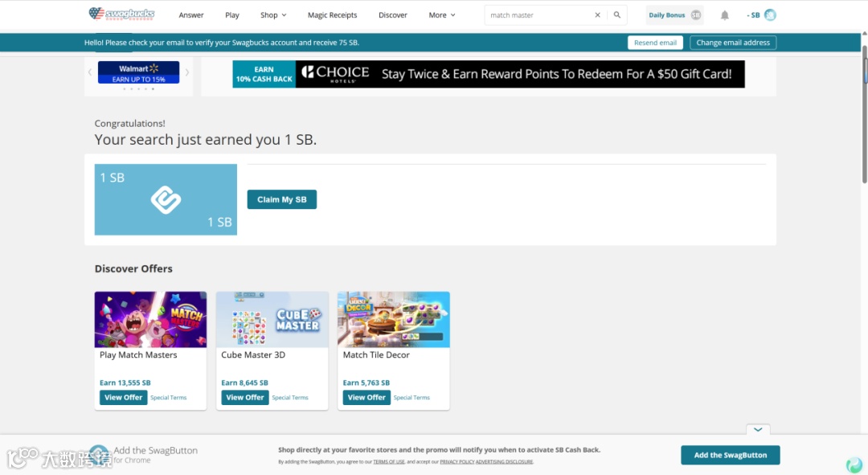Click the Discover Offers heading
The width and height of the screenshot is (868, 475).
pyautogui.click(x=133, y=268)
